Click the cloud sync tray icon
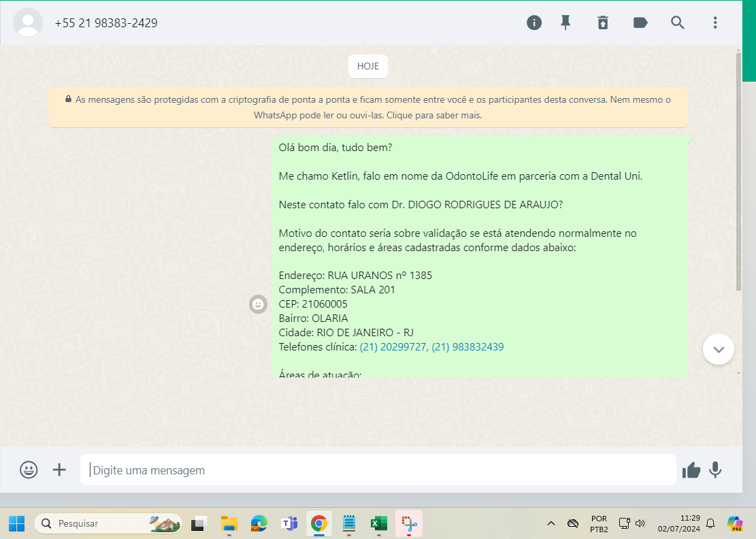 [573, 523]
